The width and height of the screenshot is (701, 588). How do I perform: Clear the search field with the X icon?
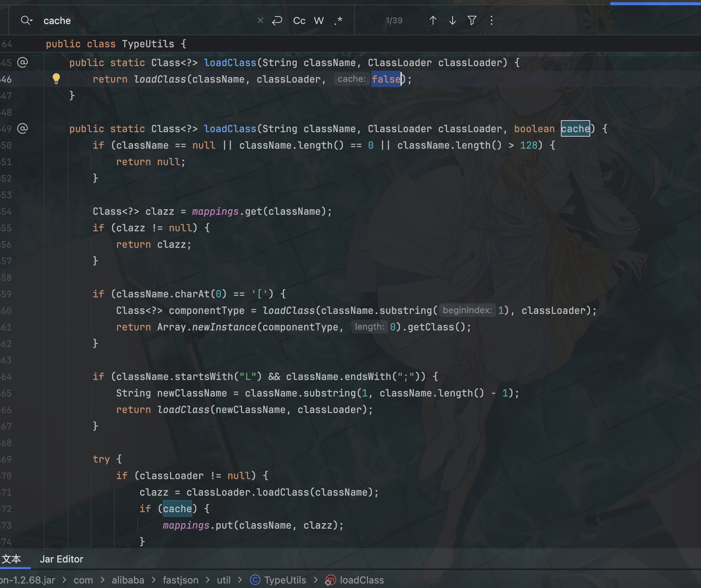point(260,20)
